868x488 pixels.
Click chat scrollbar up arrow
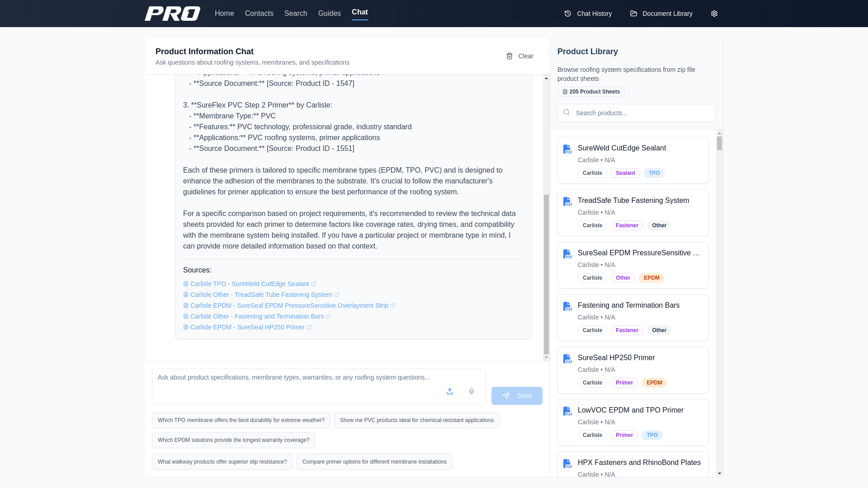click(x=546, y=78)
